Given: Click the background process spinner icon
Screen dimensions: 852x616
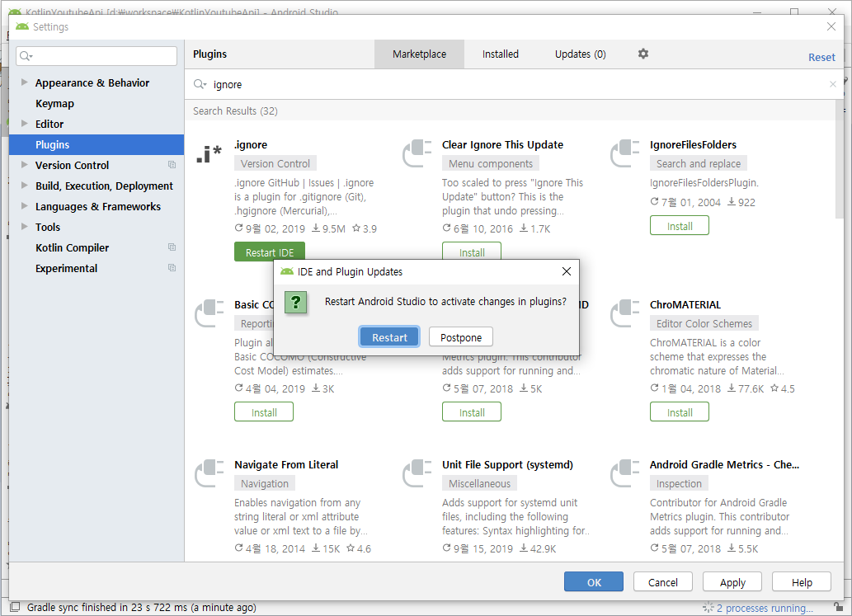Looking at the screenshot, I should click(708, 607).
